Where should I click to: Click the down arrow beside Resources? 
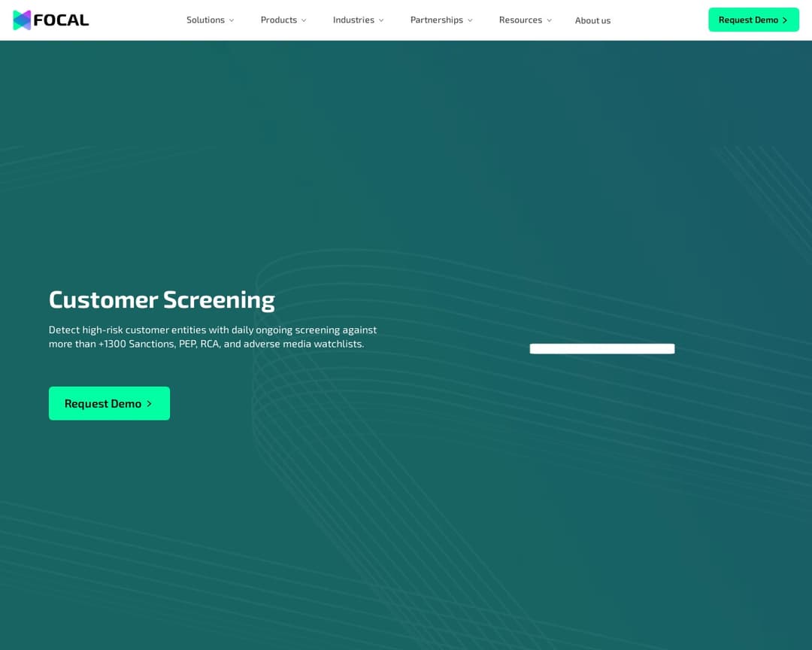pos(549,20)
